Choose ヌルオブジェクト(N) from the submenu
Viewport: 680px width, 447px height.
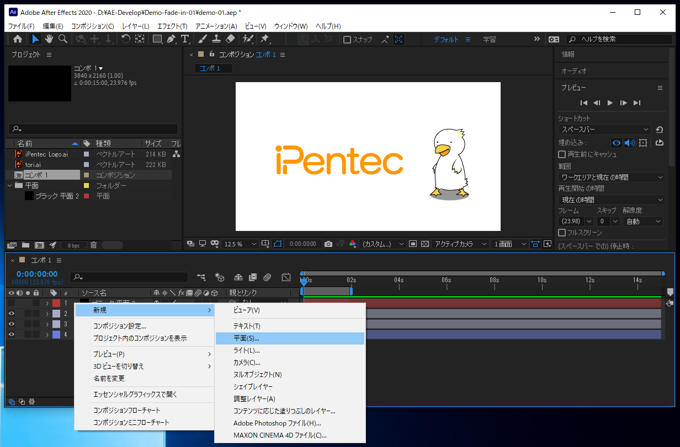290,375
